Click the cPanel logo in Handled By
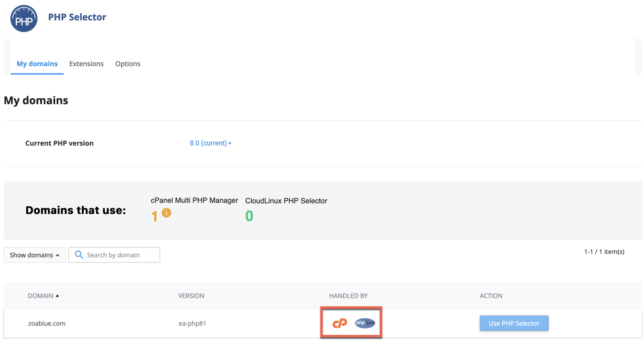 (340, 323)
